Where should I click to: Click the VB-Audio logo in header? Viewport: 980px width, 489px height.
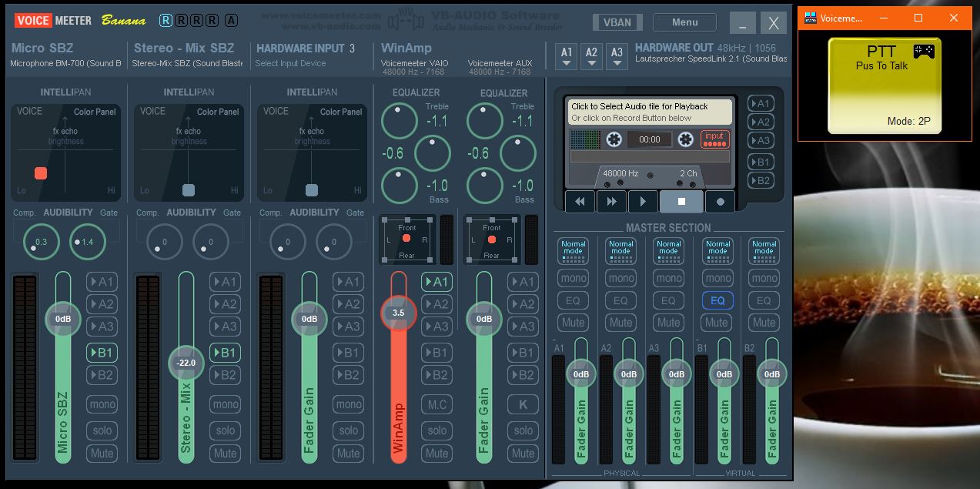tap(406, 20)
